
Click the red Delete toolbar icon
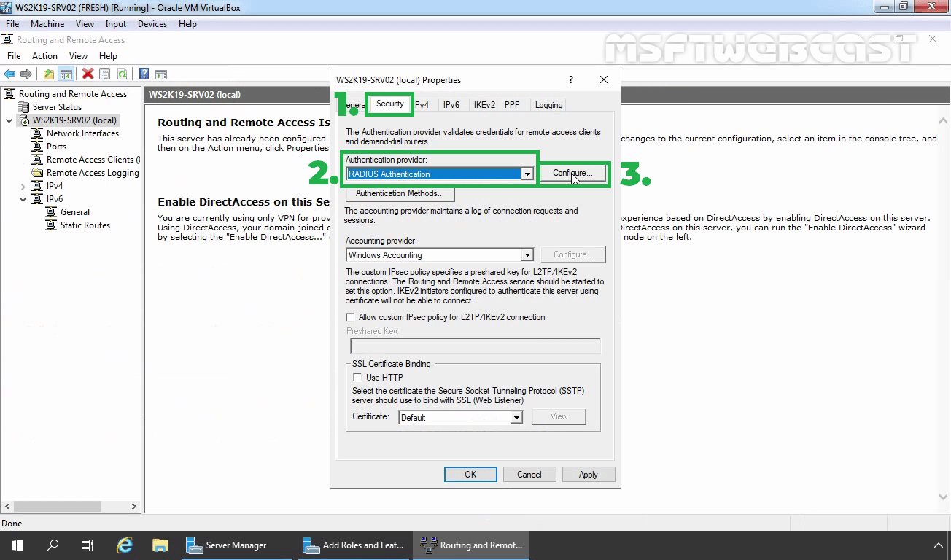88,74
